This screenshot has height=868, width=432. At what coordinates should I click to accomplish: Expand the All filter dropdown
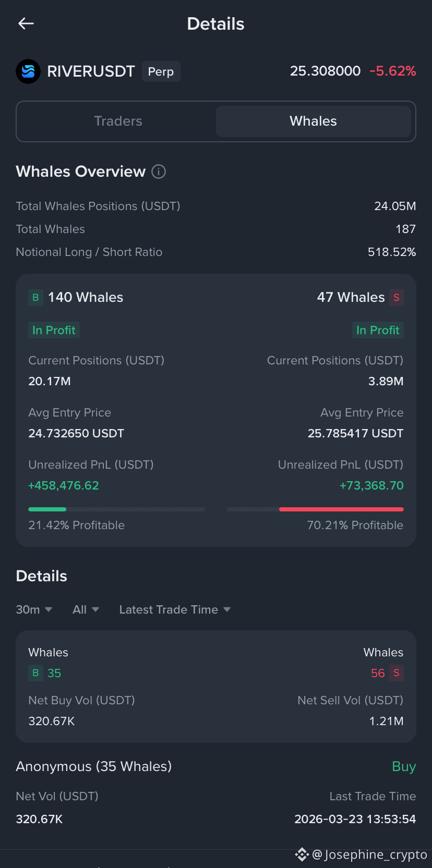[x=86, y=609]
